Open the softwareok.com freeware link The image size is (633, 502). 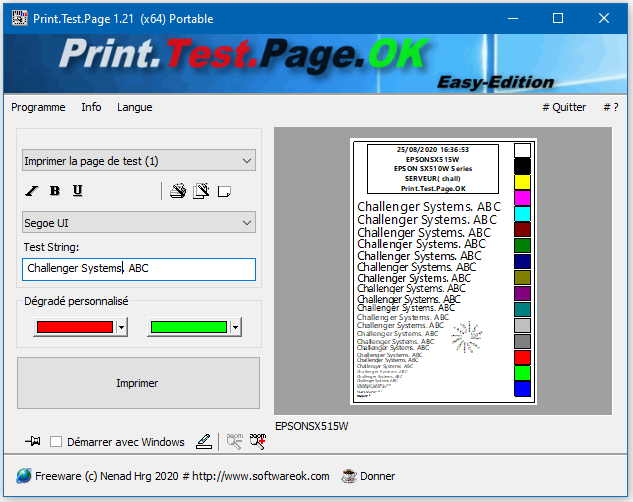(182, 476)
